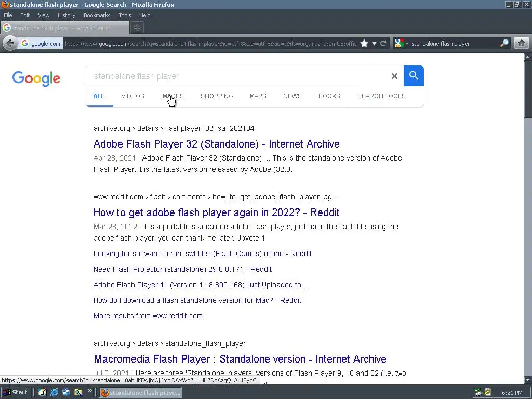
Task: Select the ALL results tab
Action: (99, 96)
